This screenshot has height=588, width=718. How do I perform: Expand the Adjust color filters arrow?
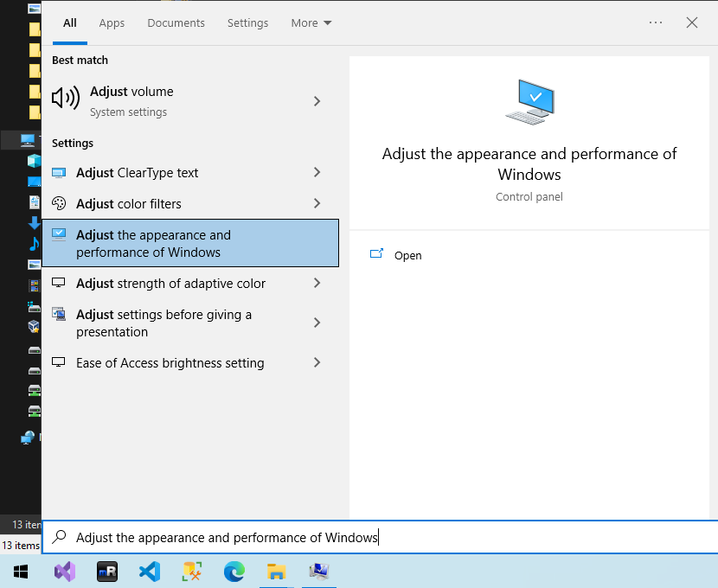coord(317,204)
